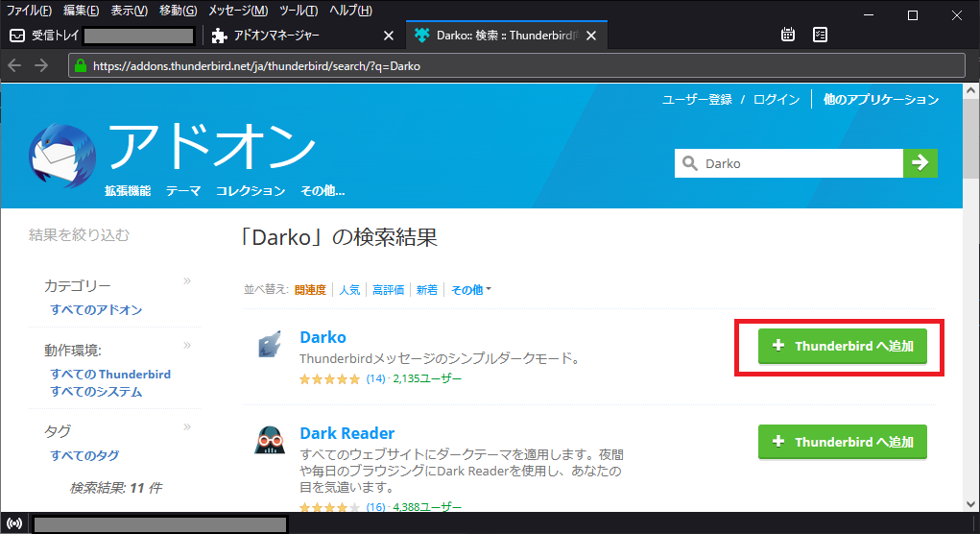Click the page scrollbar up arrow

point(970,90)
